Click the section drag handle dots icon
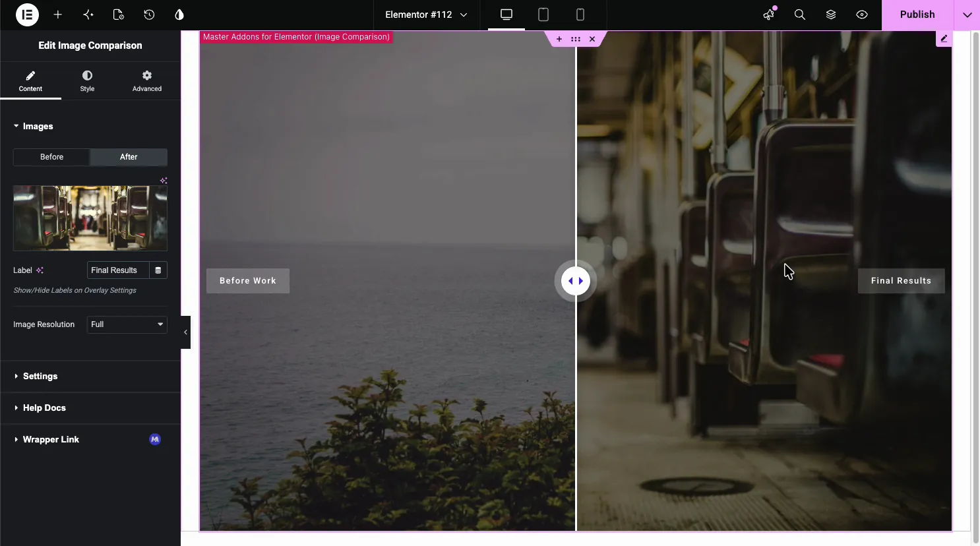This screenshot has height=546, width=980. coord(576,39)
